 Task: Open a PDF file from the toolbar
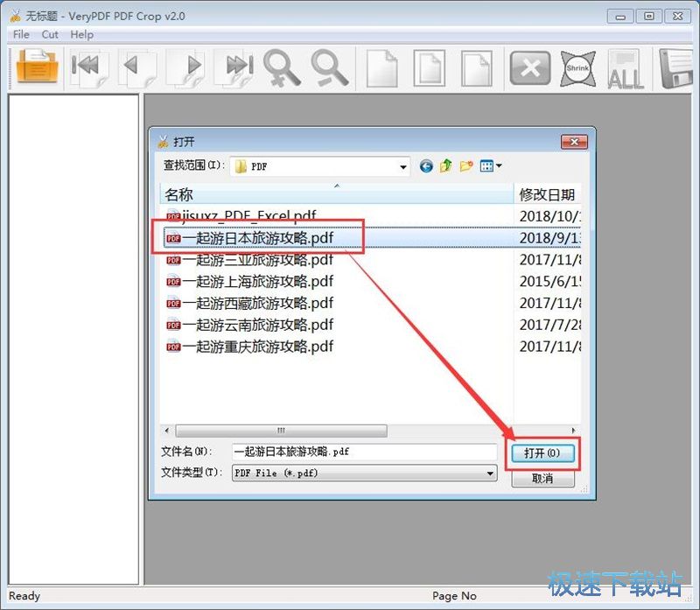(35, 70)
